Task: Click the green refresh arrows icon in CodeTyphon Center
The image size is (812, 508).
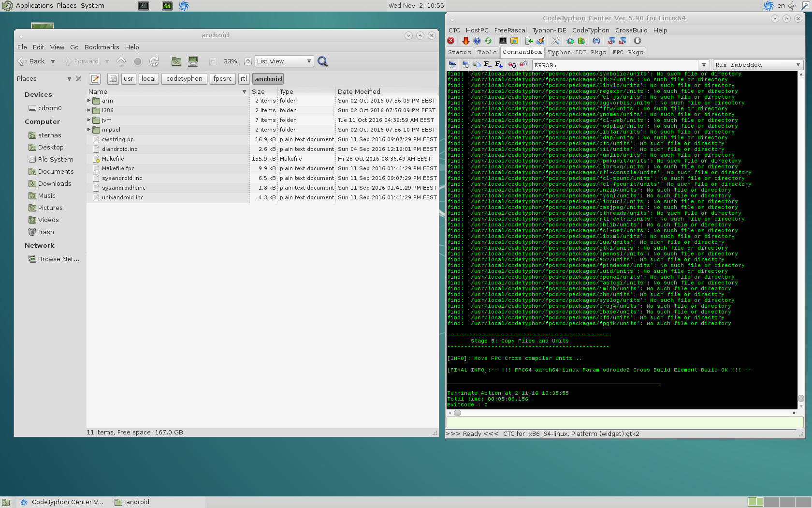Action: (488, 41)
